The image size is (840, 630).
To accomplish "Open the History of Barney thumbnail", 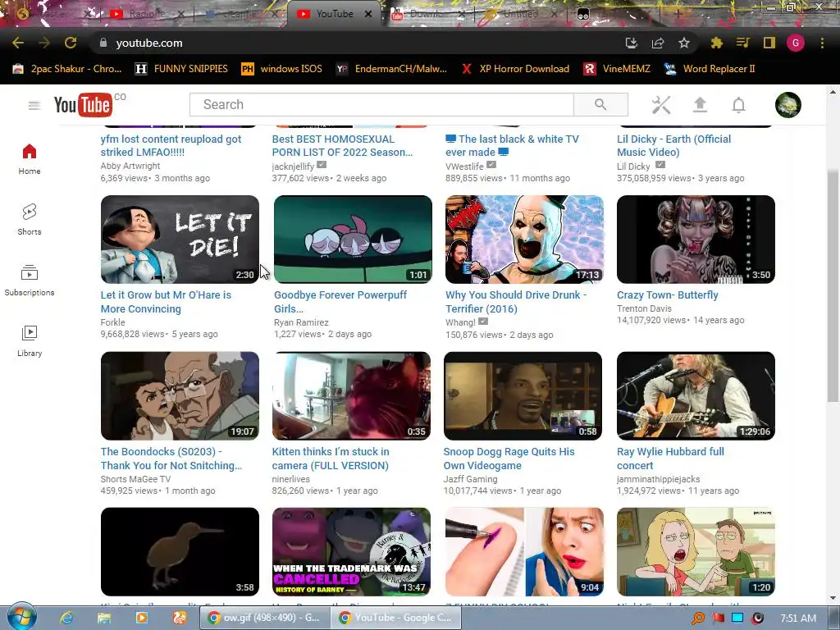I will point(351,552).
